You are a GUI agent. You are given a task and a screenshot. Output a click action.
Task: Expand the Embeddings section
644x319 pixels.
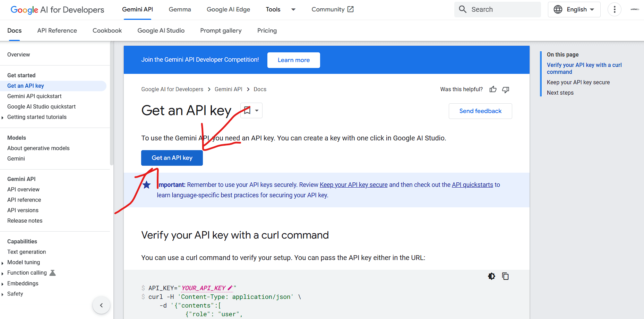(x=3, y=284)
